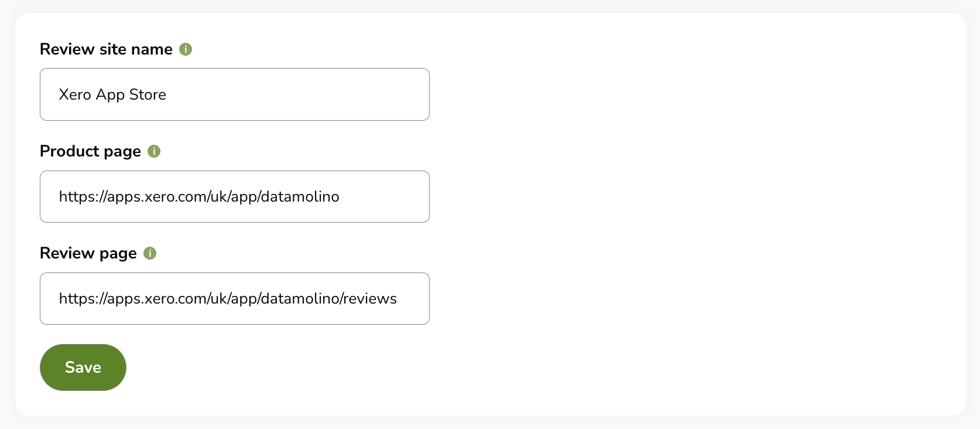The width and height of the screenshot is (980, 429).
Task: Click empty area right of the Save button
Action: [x=468, y=367]
